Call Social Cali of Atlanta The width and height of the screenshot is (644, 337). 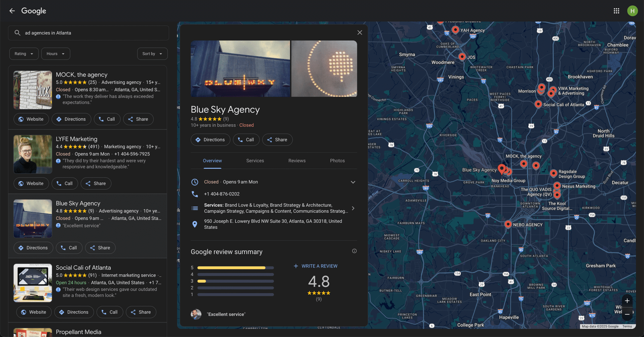pyautogui.click(x=110, y=312)
